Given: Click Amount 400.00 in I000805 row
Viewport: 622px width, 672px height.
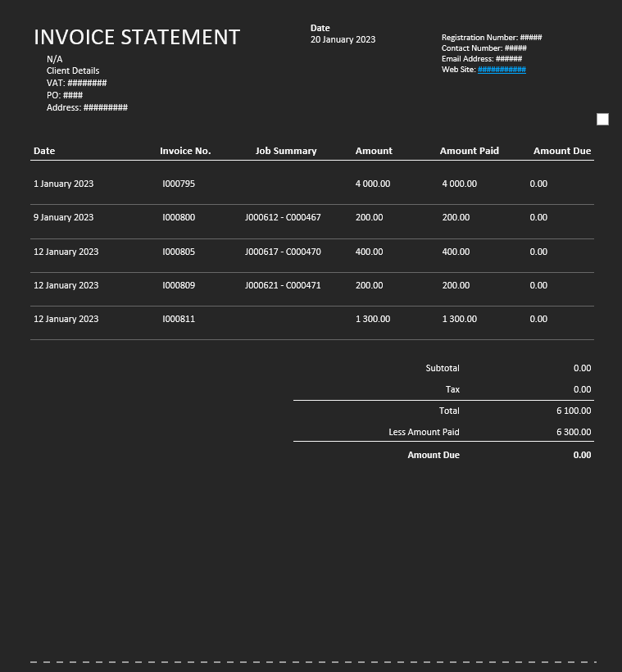Looking at the screenshot, I should click(x=369, y=252).
